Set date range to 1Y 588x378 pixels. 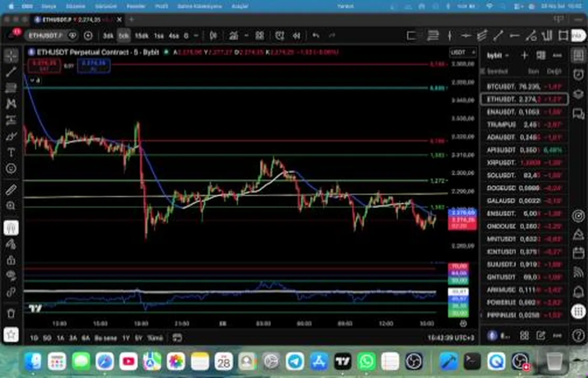(125, 338)
